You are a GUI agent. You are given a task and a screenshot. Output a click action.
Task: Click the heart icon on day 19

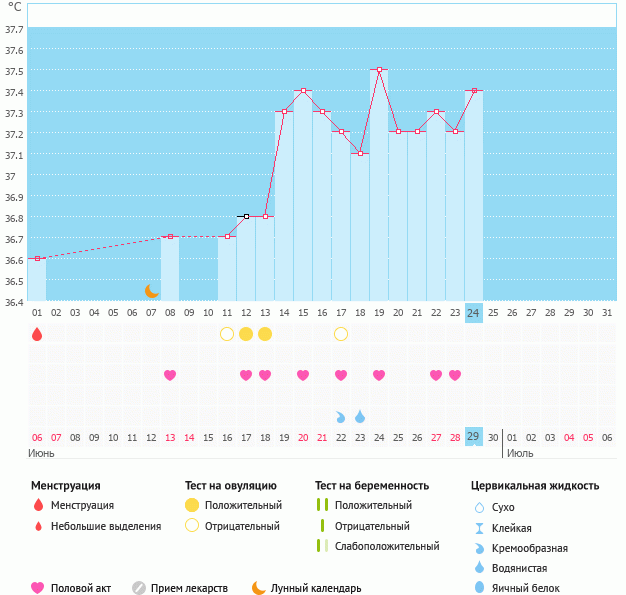(379, 375)
